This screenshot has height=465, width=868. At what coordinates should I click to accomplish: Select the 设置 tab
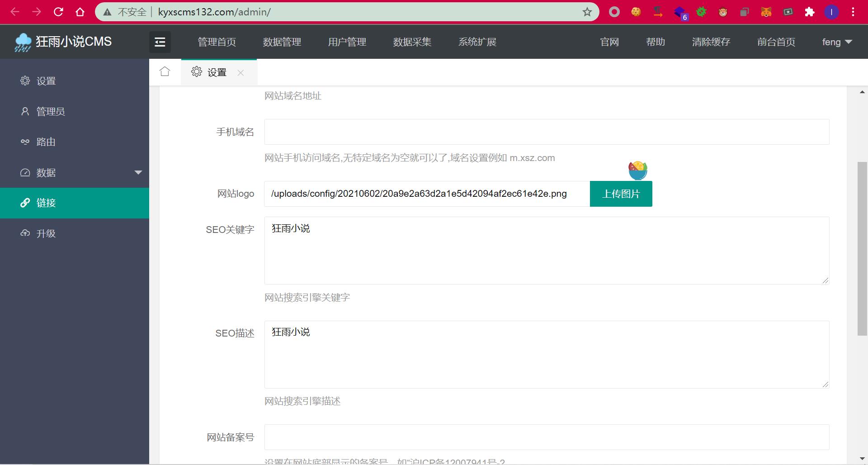pyautogui.click(x=219, y=72)
